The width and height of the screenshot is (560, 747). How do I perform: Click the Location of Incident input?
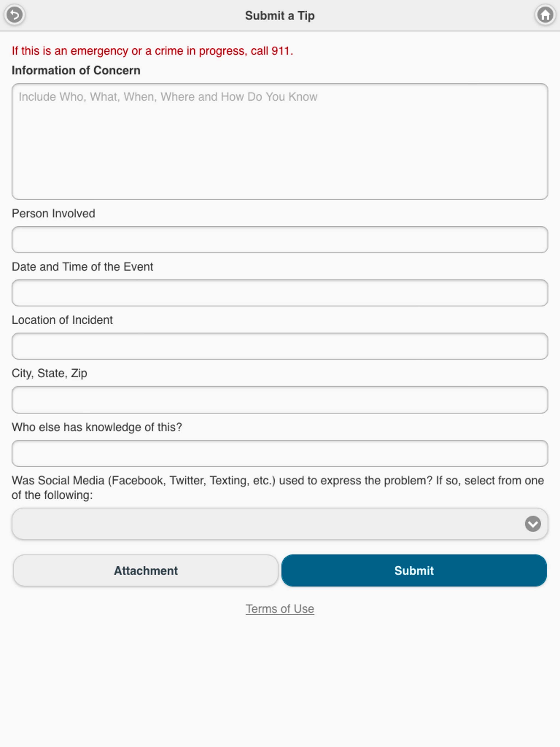tap(280, 346)
